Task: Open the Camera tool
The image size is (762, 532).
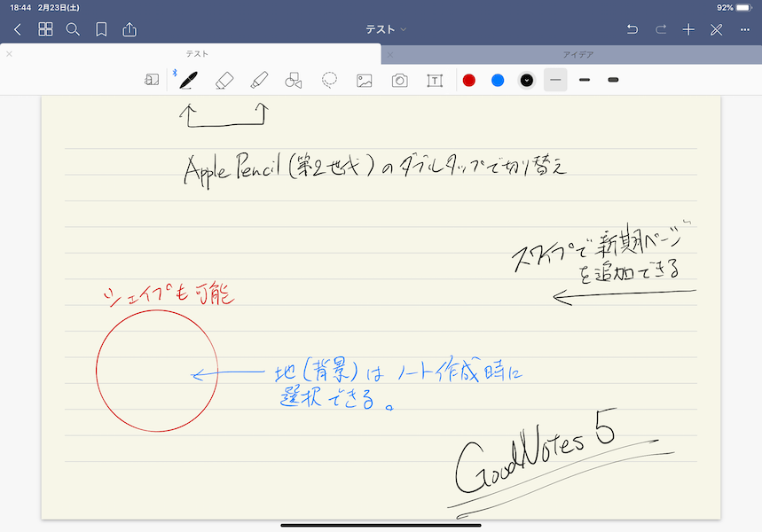Action: [399, 80]
